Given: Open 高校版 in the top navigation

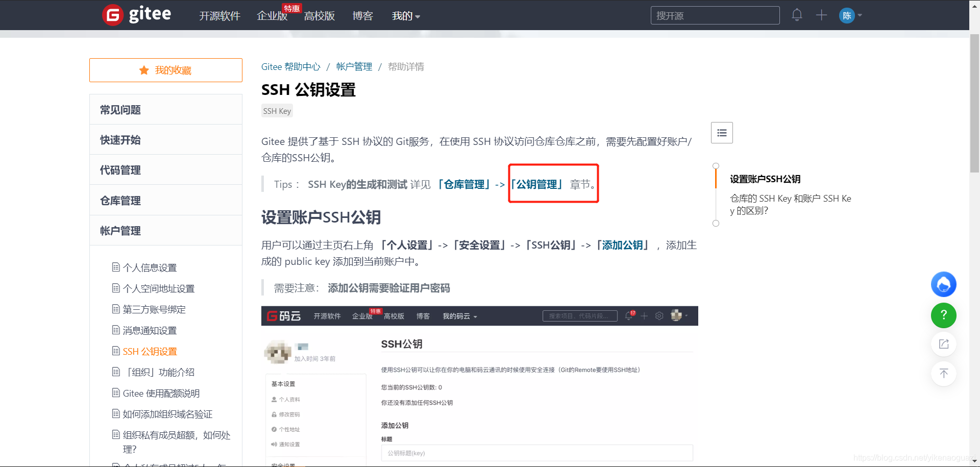Looking at the screenshot, I should click(x=320, y=16).
